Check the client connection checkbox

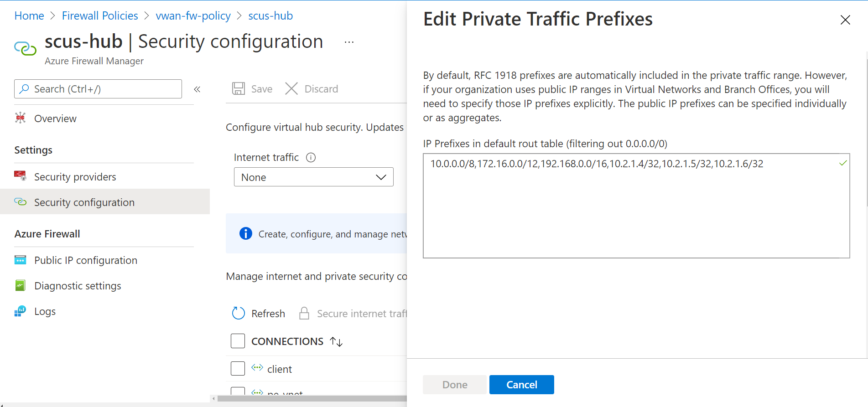[x=238, y=368]
